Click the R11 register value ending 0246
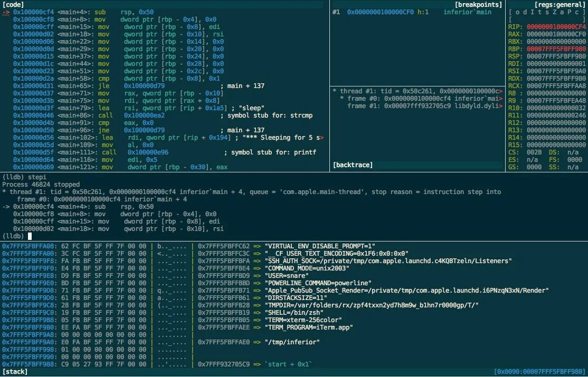 tap(556, 115)
